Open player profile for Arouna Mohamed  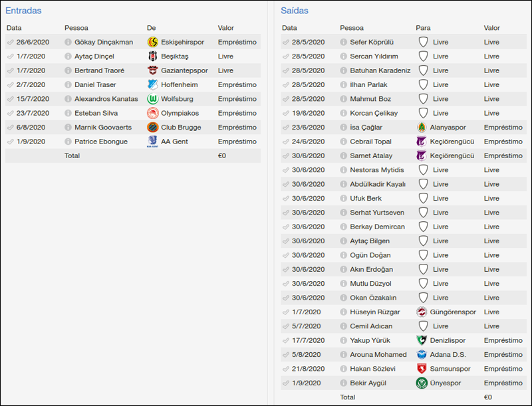378,355
